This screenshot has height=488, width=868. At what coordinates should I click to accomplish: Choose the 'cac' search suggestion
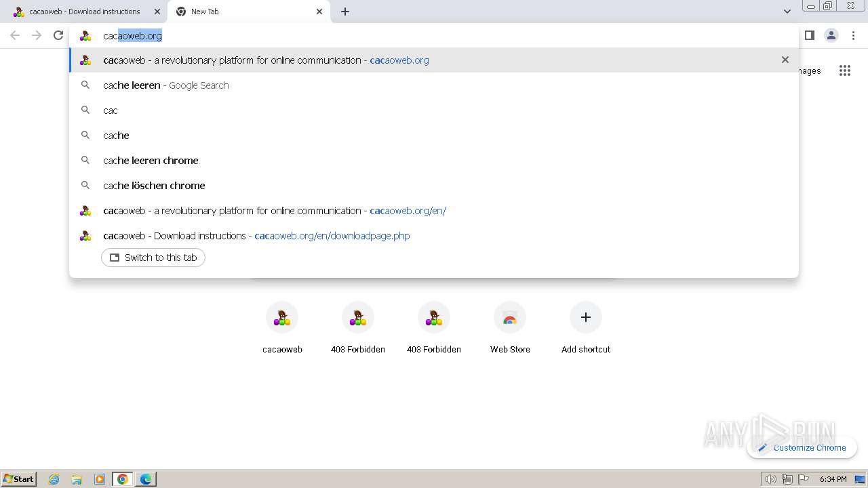tap(434, 110)
